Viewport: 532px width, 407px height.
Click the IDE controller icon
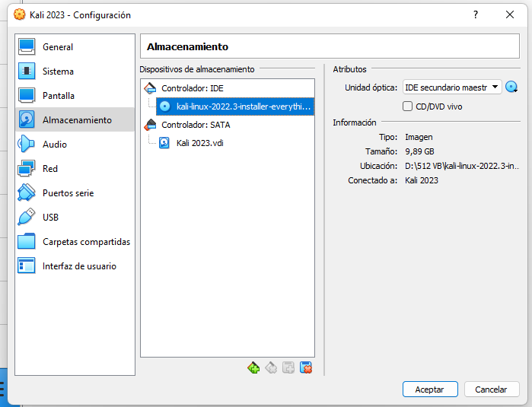coord(150,88)
